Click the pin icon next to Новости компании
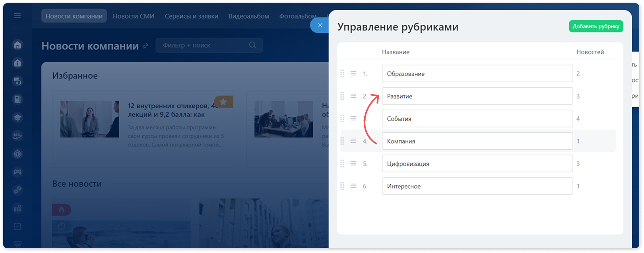Viewport: 644px width, 253px height. click(145, 46)
